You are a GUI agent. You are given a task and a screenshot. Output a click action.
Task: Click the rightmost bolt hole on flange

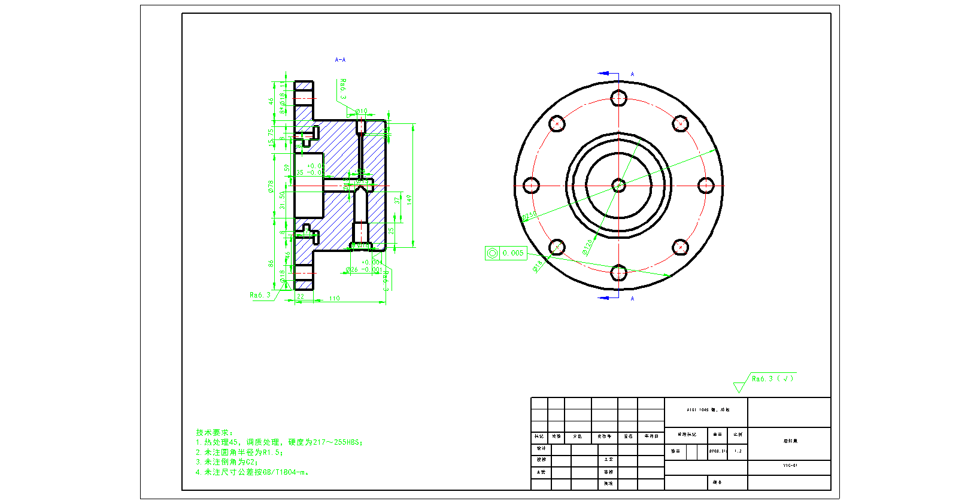pos(706,186)
